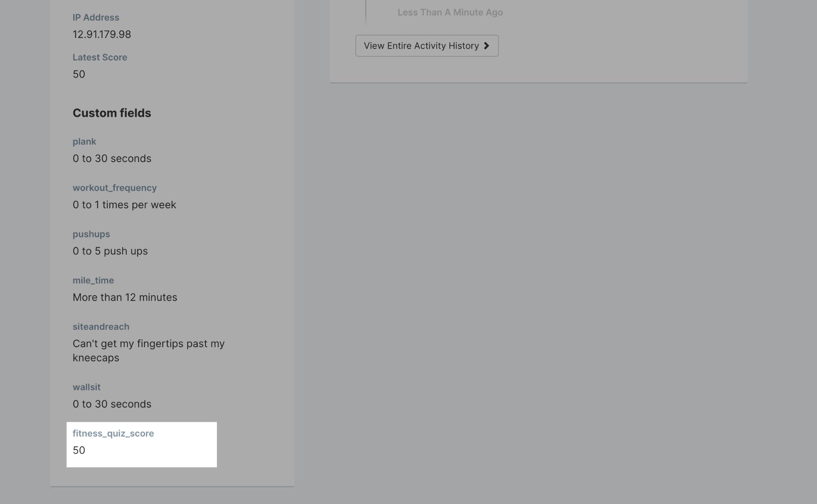Select the IP address value 12.91.179.98
The width and height of the screenshot is (817, 504).
click(x=102, y=34)
